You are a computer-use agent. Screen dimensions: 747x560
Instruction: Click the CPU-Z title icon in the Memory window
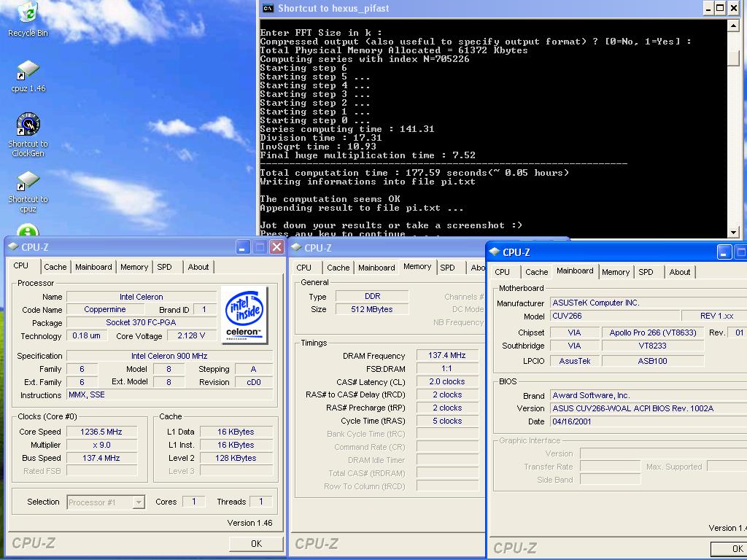coord(296,248)
